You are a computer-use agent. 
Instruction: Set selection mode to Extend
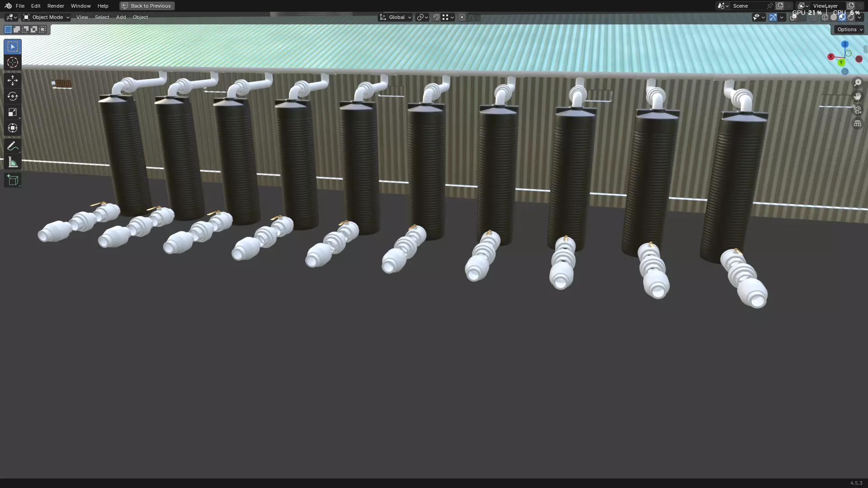pyautogui.click(x=17, y=29)
